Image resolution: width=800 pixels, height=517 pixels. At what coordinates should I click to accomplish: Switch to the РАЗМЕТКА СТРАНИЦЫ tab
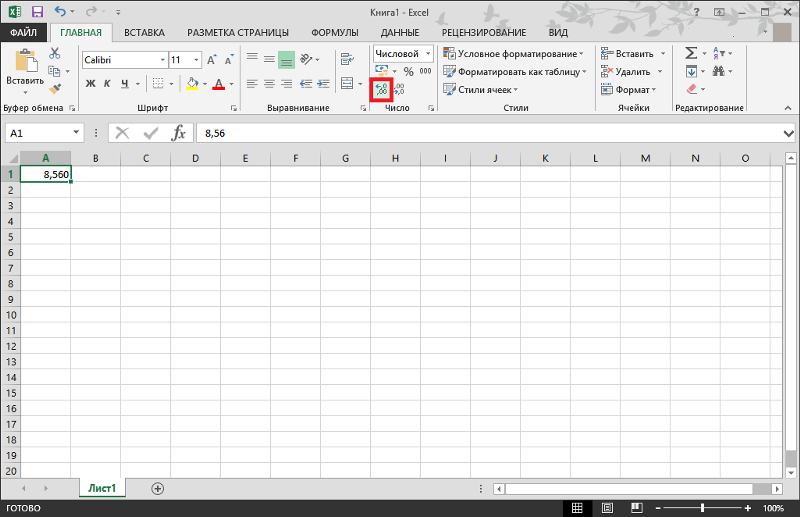click(x=238, y=33)
